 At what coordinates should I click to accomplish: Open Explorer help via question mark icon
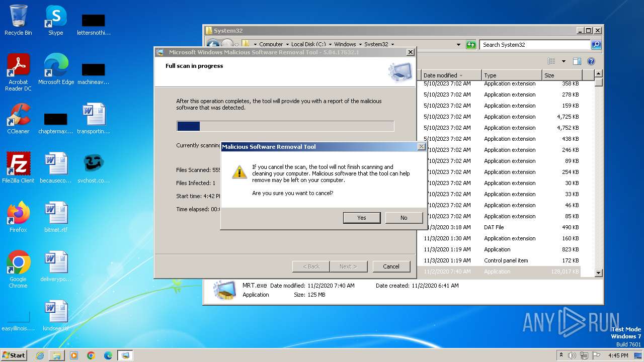tap(591, 61)
